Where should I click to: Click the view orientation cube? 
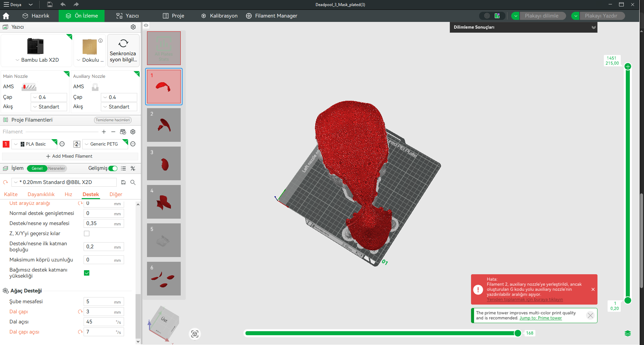click(163, 323)
